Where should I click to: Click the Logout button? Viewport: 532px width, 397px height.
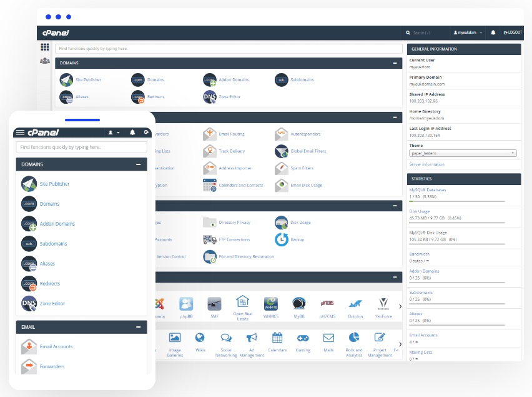tap(512, 32)
